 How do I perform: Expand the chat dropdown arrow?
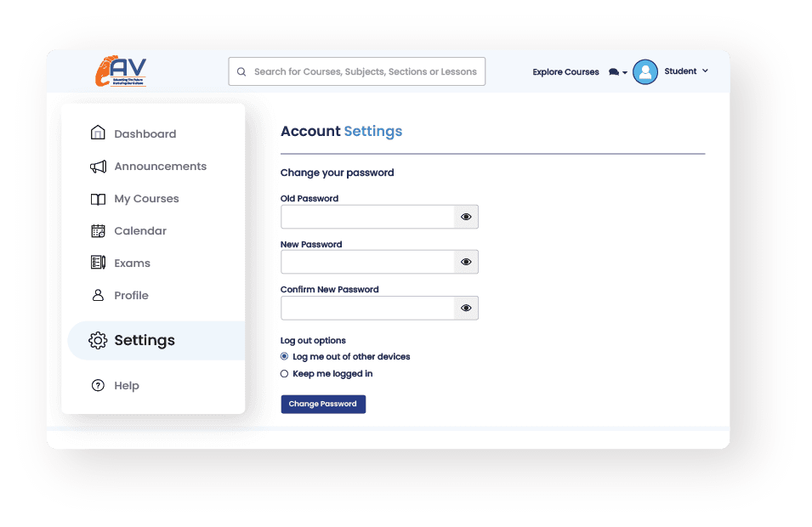tap(625, 72)
